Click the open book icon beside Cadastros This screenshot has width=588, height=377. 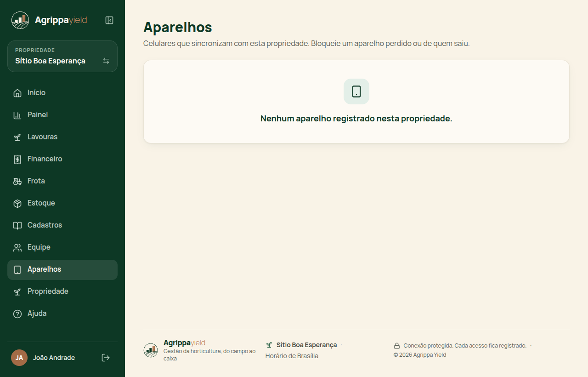coord(17,225)
